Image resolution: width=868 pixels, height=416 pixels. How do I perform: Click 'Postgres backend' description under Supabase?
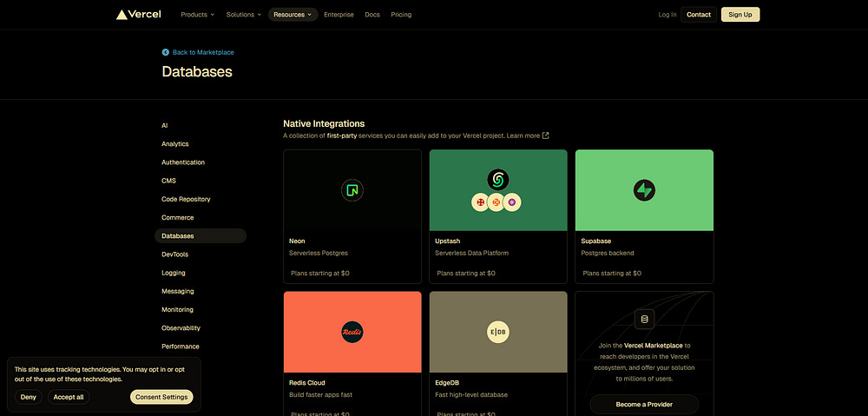(608, 253)
